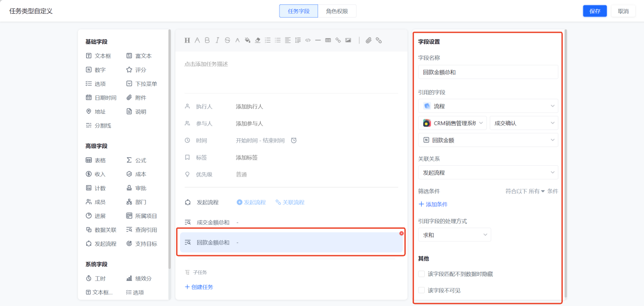Add the 成本 field
The image size is (644, 306).
136,174
